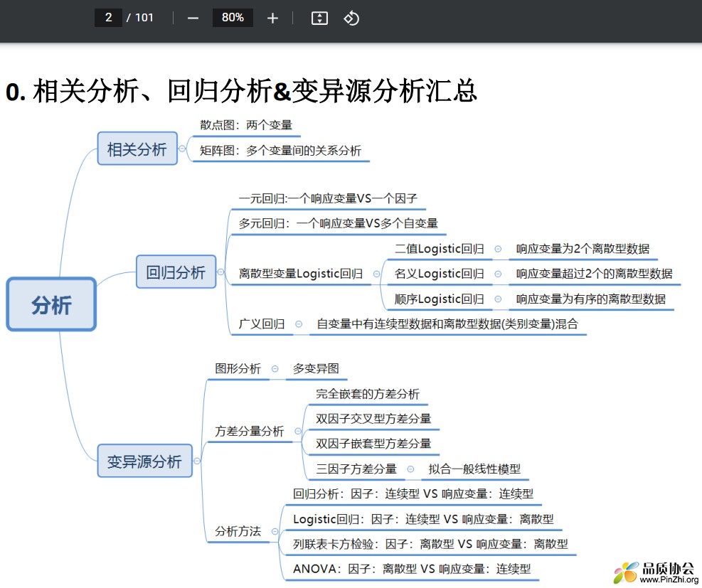The image size is (702, 588).
Task: Click 双因子嵌套型方差分量 text
Action: (373, 444)
